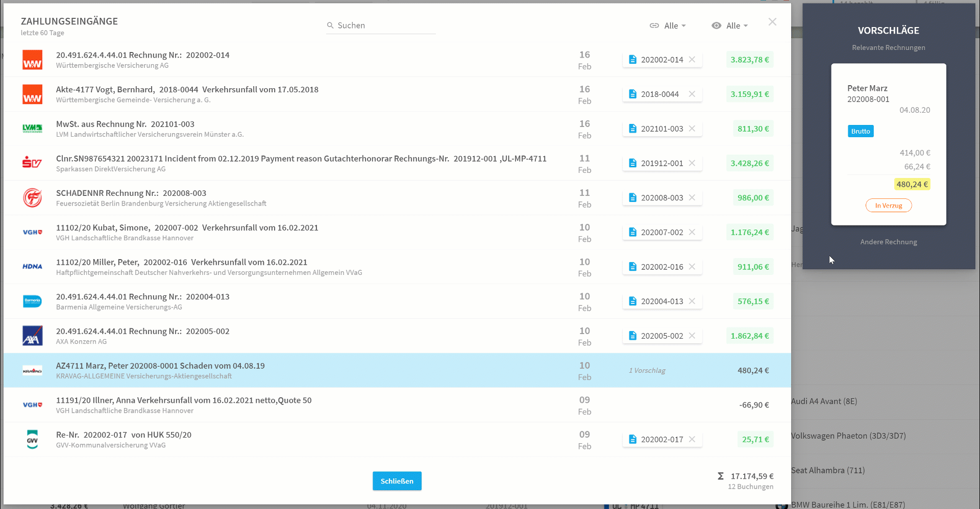Click the Schließen button

tap(397, 481)
